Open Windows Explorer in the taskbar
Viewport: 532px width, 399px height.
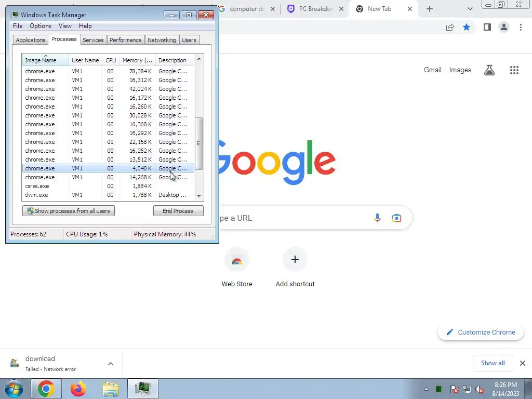(x=111, y=389)
